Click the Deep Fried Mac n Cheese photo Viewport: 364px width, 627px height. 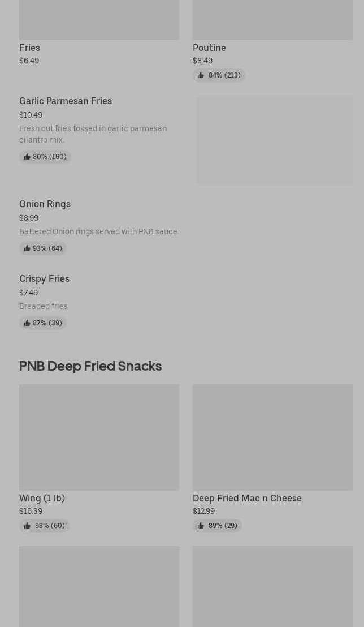pyautogui.click(x=272, y=437)
